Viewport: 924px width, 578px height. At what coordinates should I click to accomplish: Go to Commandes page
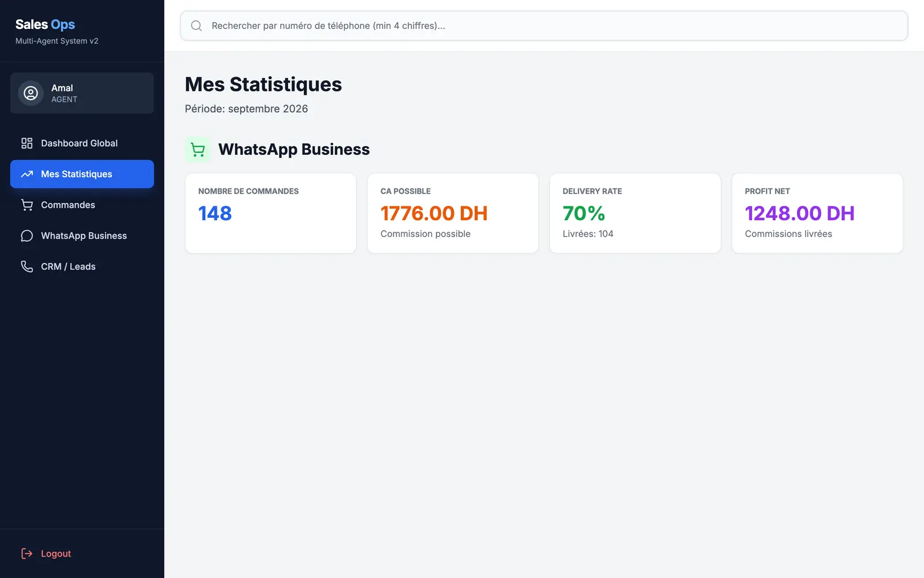[82, 205]
